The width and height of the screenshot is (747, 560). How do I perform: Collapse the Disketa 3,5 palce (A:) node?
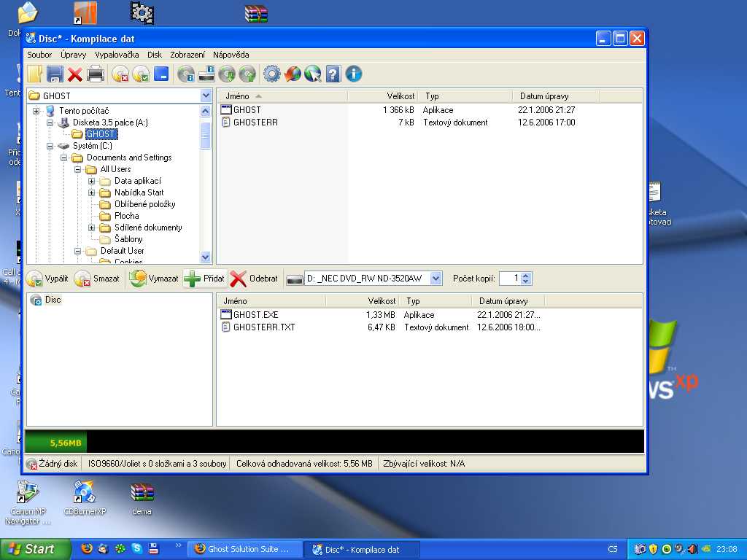(50, 122)
